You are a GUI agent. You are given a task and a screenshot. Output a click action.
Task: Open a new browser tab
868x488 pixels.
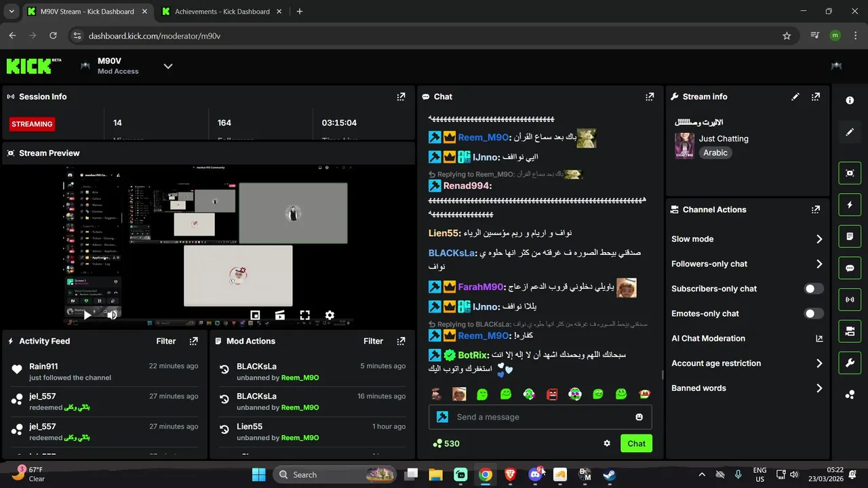300,12
